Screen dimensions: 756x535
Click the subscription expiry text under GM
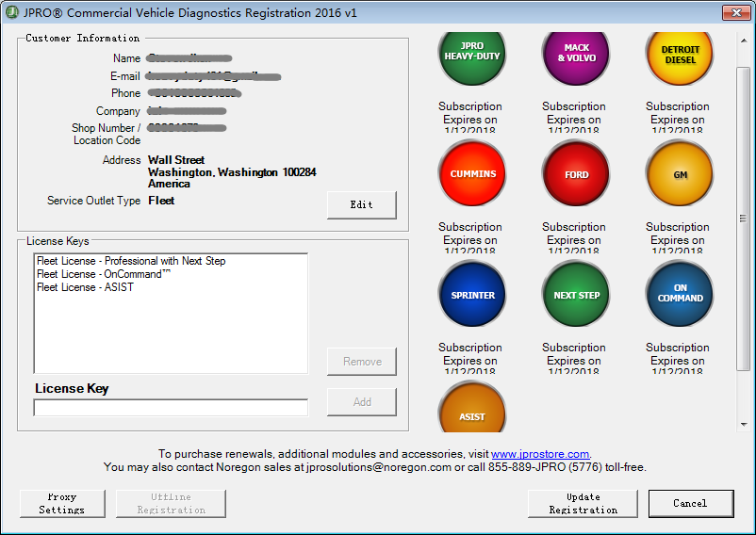pos(678,239)
